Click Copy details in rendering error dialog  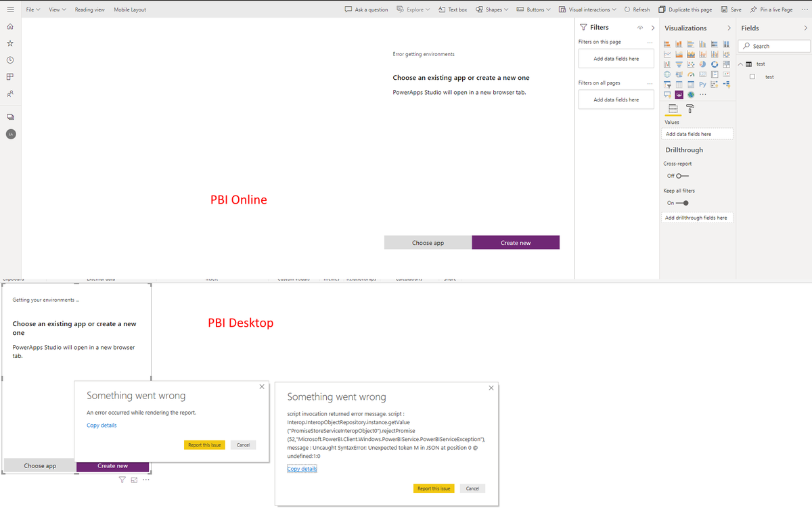[x=101, y=426]
